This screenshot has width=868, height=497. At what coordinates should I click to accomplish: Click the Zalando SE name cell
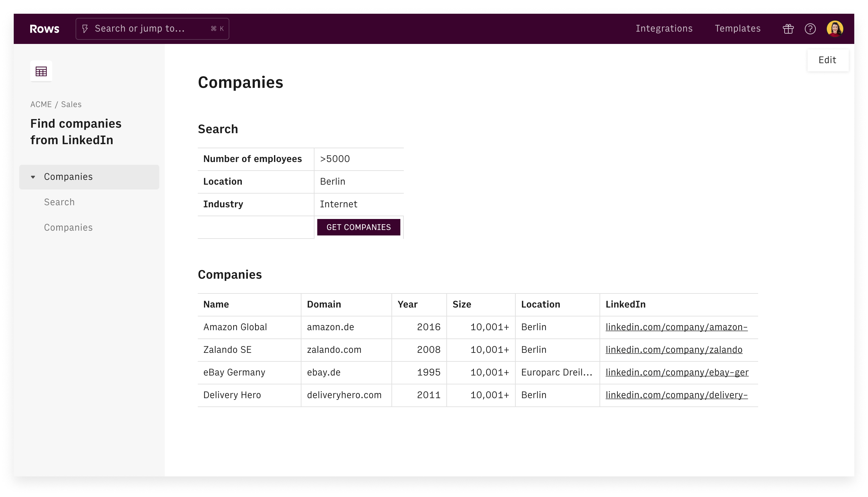[249, 350]
